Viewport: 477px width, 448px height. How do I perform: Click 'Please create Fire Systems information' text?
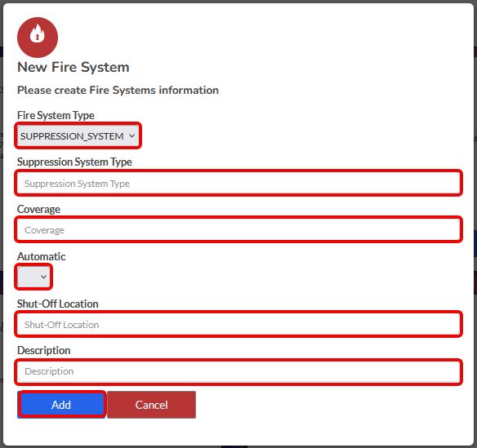(x=118, y=90)
